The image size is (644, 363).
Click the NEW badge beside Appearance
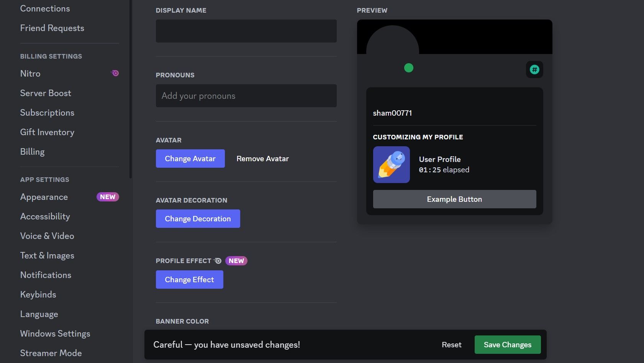(108, 196)
